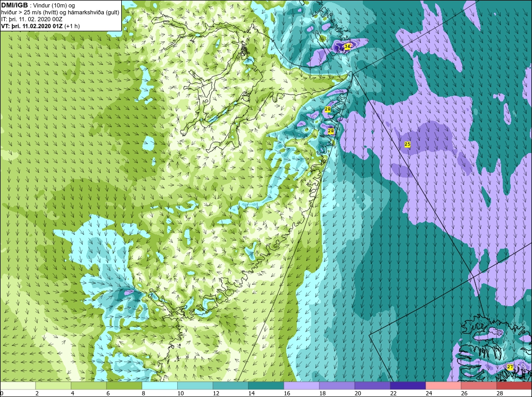Select the legend scale number 24
Screen dimensions: 532x397
pyautogui.click(x=428, y=393)
